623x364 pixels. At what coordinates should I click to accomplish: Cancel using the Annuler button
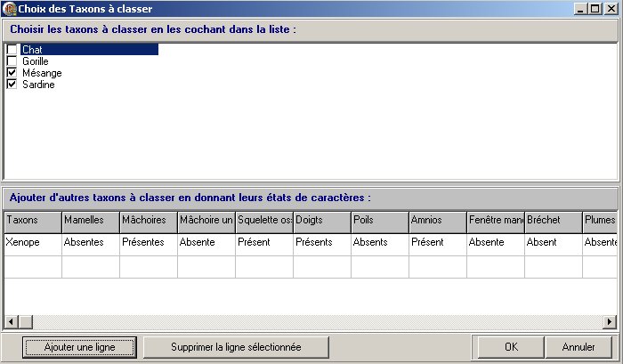point(578,346)
